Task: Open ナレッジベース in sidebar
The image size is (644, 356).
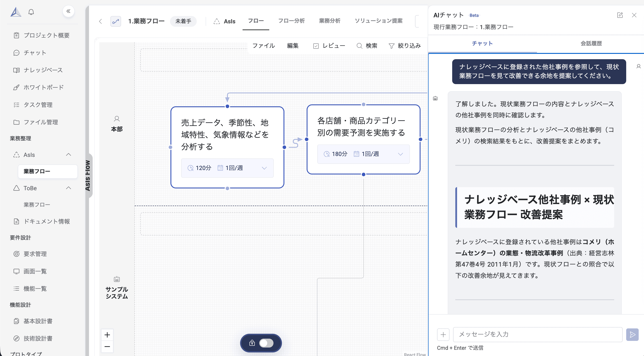Action: pos(38,70)
